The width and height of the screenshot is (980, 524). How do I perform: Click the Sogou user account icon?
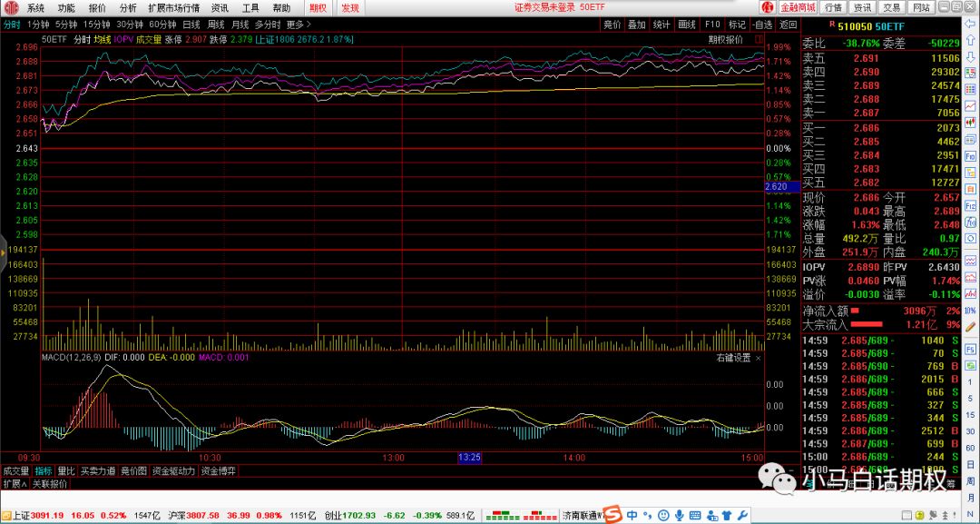click(x=711, y=516)
